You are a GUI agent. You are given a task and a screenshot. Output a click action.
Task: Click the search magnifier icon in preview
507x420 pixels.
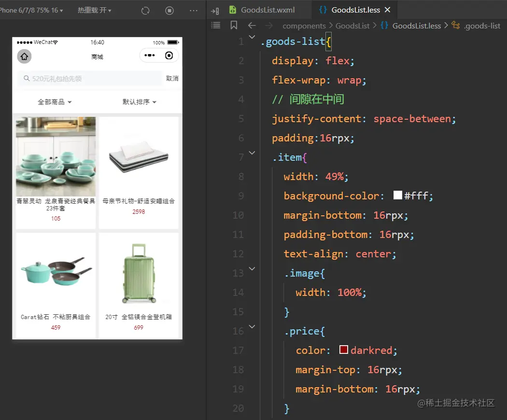27,78
